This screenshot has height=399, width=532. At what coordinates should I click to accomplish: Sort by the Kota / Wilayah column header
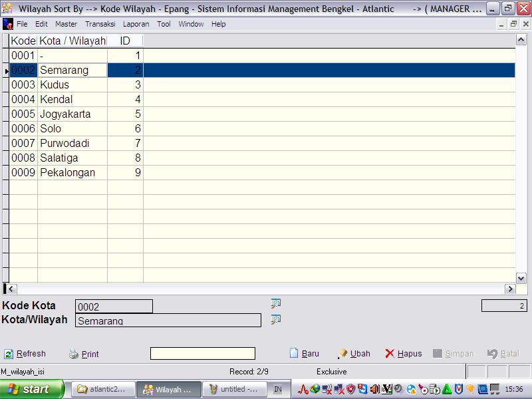(x=72, y=41)
